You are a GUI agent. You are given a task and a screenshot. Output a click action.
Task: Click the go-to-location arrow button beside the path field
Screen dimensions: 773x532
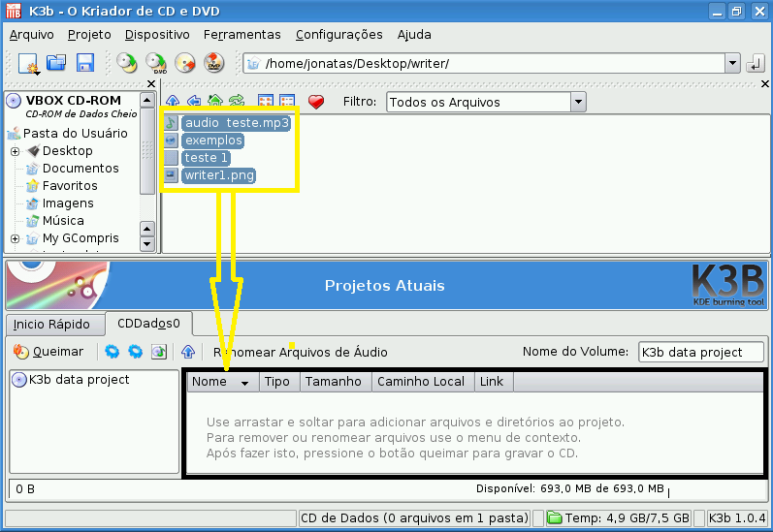[x=756, y=64]
